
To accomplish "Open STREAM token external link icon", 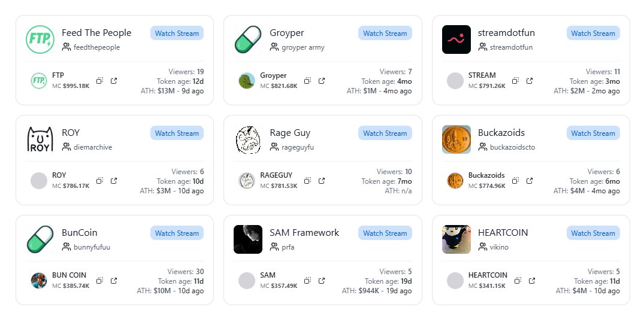I will click(530, 81).
